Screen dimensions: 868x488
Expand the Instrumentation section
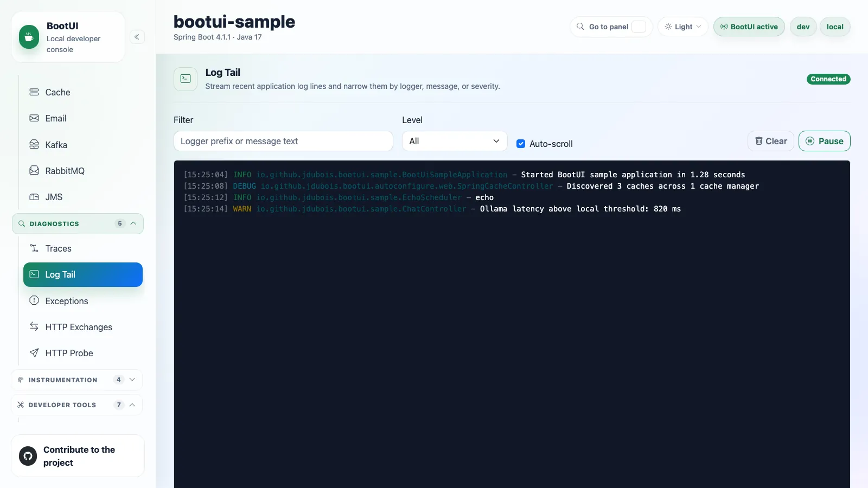tap(76, 380)
